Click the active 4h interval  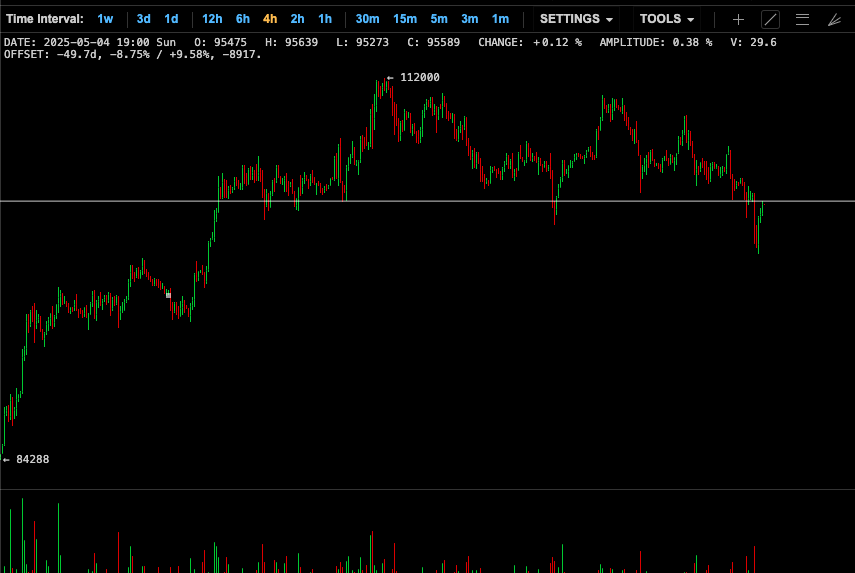tap(270, 19)
